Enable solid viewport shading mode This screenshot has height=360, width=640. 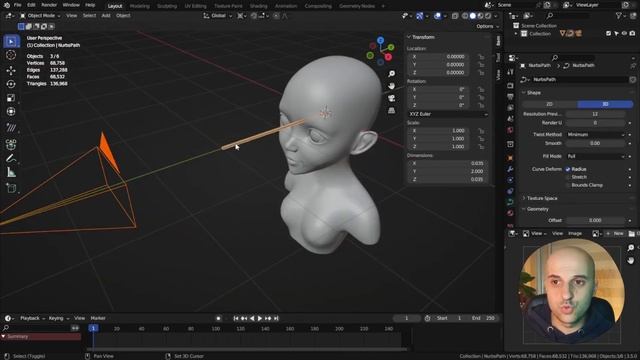[x=472, y=16]
